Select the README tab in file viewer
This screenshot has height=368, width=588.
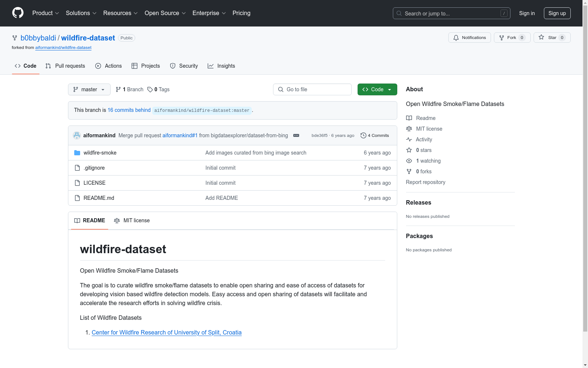coord(90,220)
